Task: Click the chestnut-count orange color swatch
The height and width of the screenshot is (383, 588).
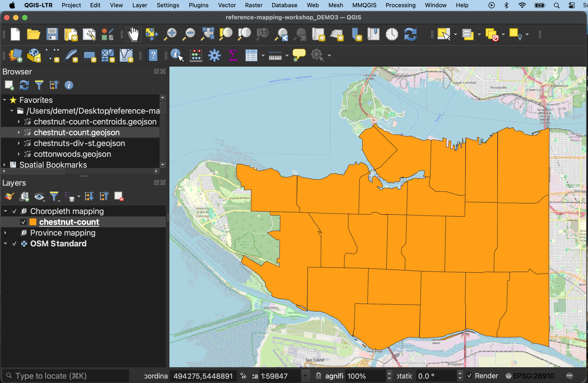Action: point(33,222)
